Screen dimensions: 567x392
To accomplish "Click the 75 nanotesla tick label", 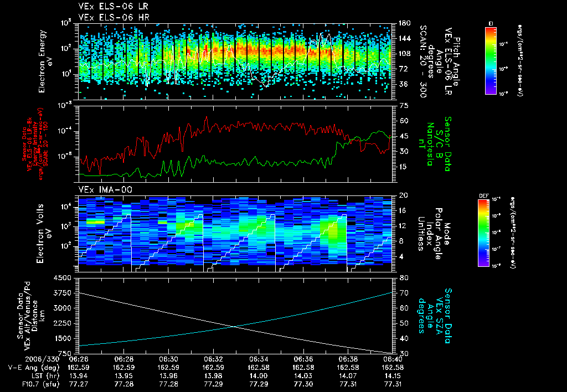I will pyautogui.click(x=404, y=106).
